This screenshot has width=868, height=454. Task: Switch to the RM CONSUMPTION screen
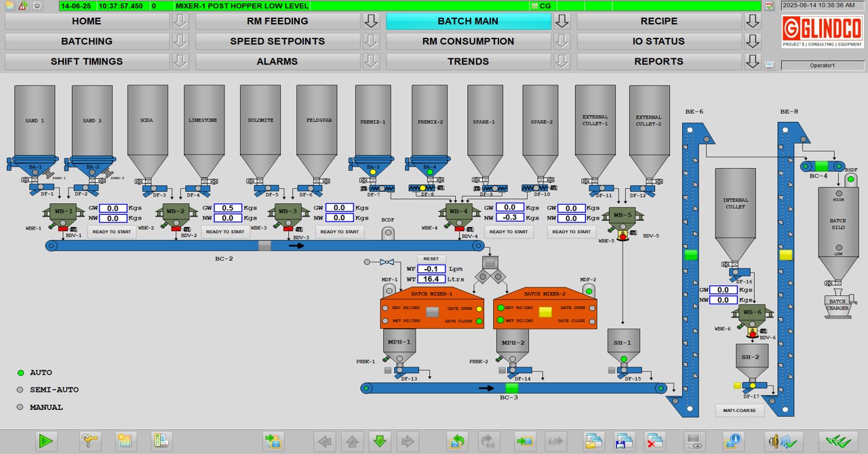tap(469, 41)
